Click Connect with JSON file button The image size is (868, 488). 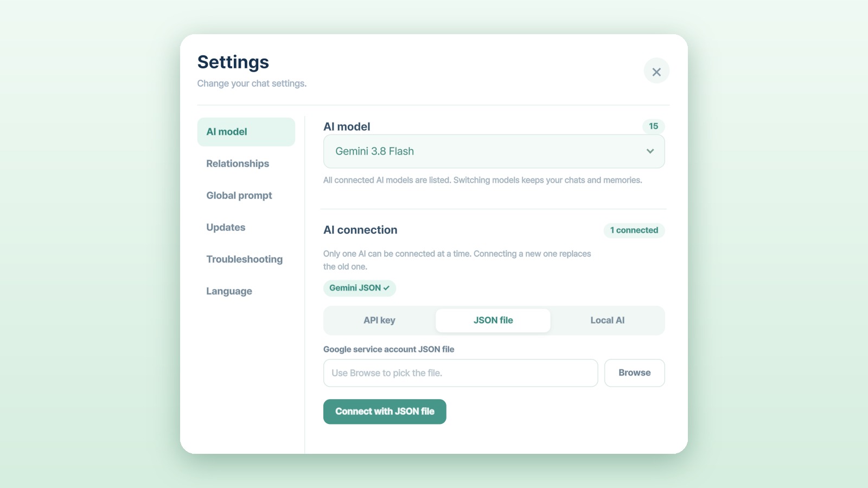point(385,412)
